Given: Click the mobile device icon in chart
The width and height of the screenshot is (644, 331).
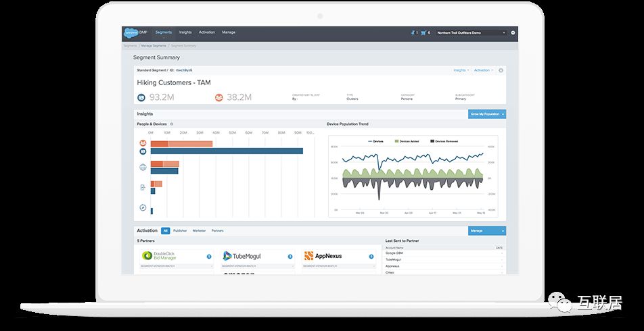Looking at the screenshot, I should 143,187.
